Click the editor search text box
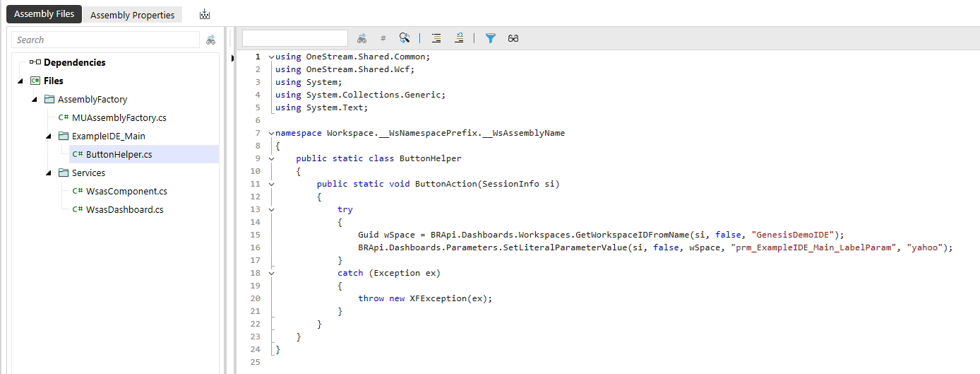Image resolution: width=980 pixels, height=374 pixels. pos(295,38)
